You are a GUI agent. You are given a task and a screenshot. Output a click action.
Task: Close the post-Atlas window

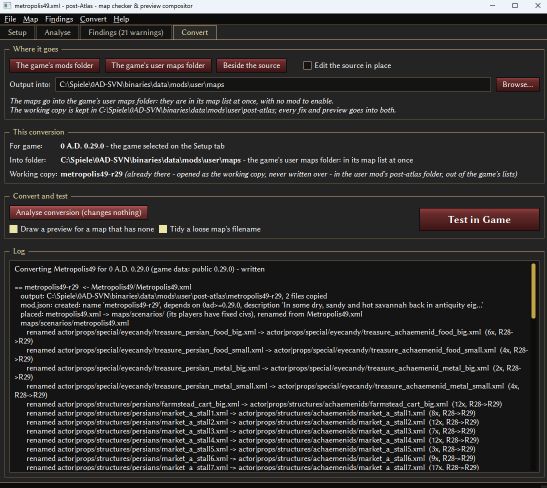[x=538, y=6]
